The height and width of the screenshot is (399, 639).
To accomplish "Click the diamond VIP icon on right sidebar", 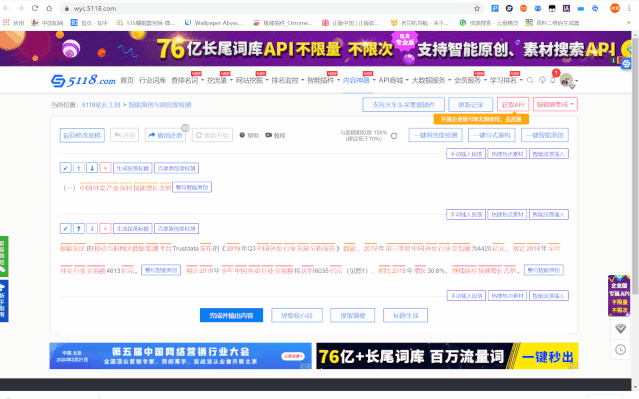I will (620, 328).
